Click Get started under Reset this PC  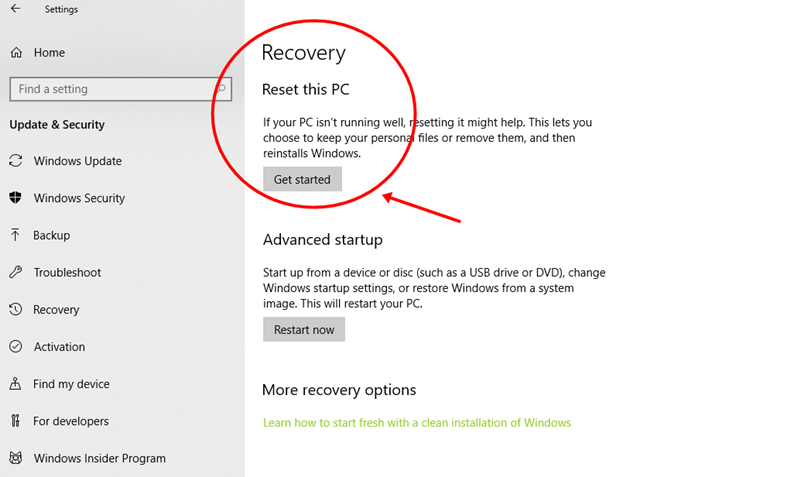click(x=303, y=179)
